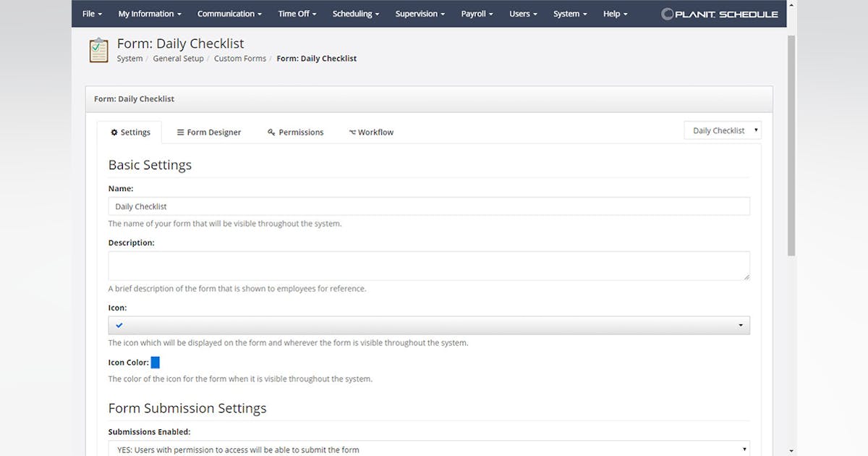
Task: Open the Icon selection arrow
Action: pyautogui.click(x=741, y=325)
